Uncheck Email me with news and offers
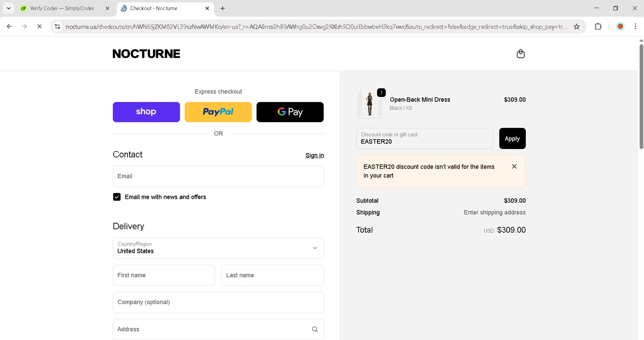The image size is (644, 340). click(x=117, y=197)
